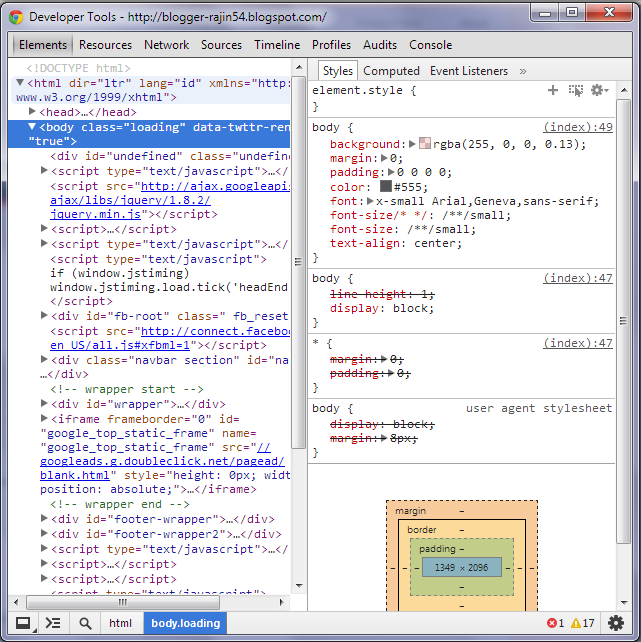Screen dimensions: 641x642
Task: Collapse the html element node
Action: pos(20,83)
